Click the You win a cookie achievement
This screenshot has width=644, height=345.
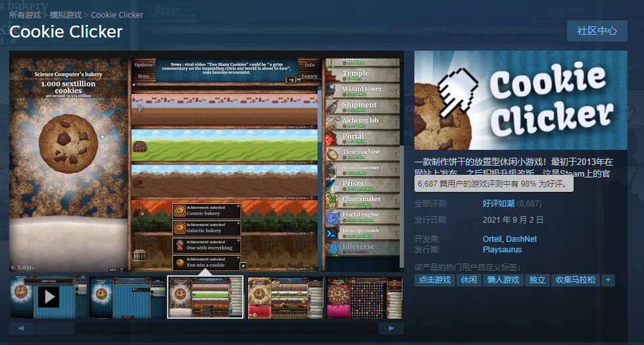point(207,263)
